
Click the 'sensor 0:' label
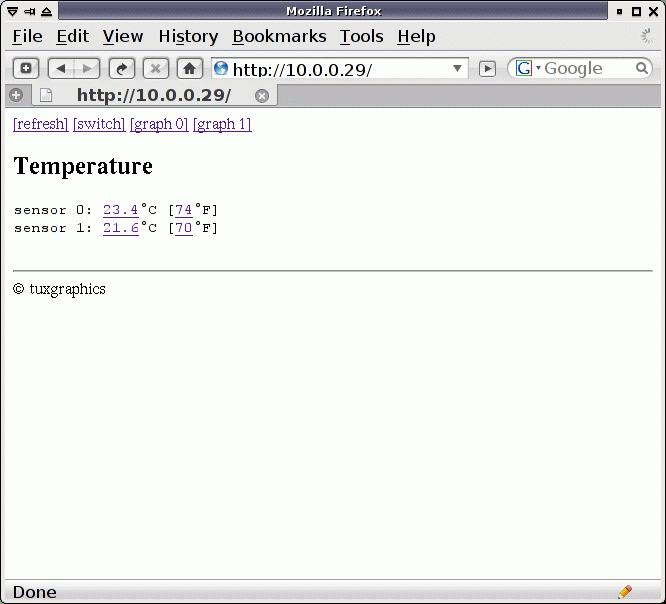point(53,210)
